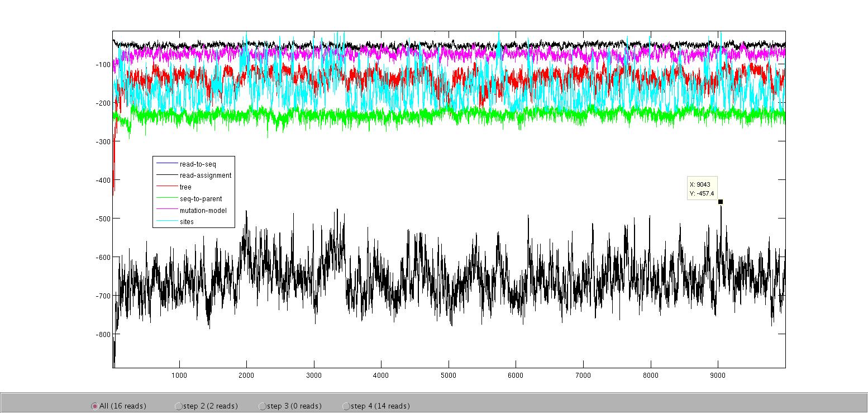Select the "All (16 reads)" radio button
The width and height of the screenshot is (868, 413).
[x=94, y=406]
